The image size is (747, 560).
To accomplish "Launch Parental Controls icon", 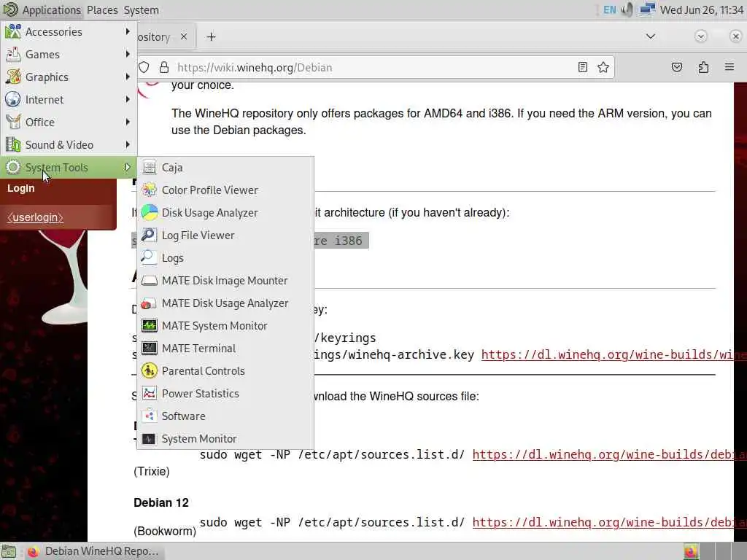I will click(149, 371).
